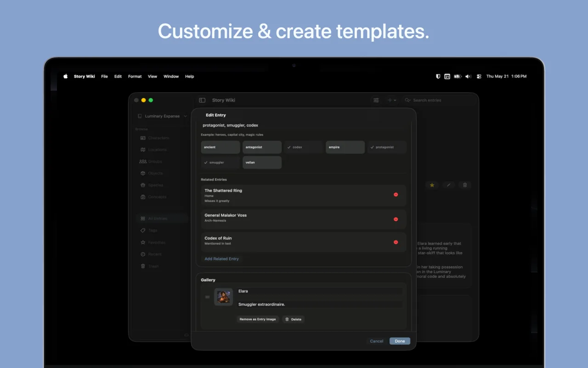Click the Elara gallery thumbnail
The width and height of the screenshot is (588, 368).
coord(224,297)
